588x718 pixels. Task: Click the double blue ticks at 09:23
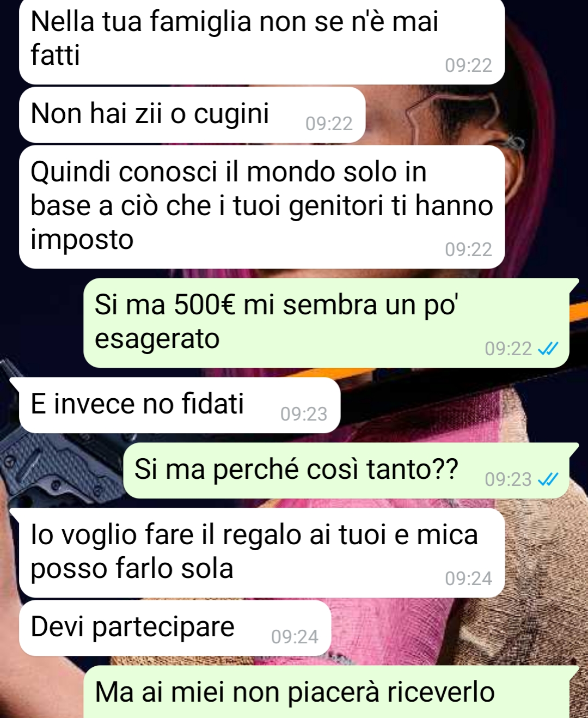coord(548,479)
